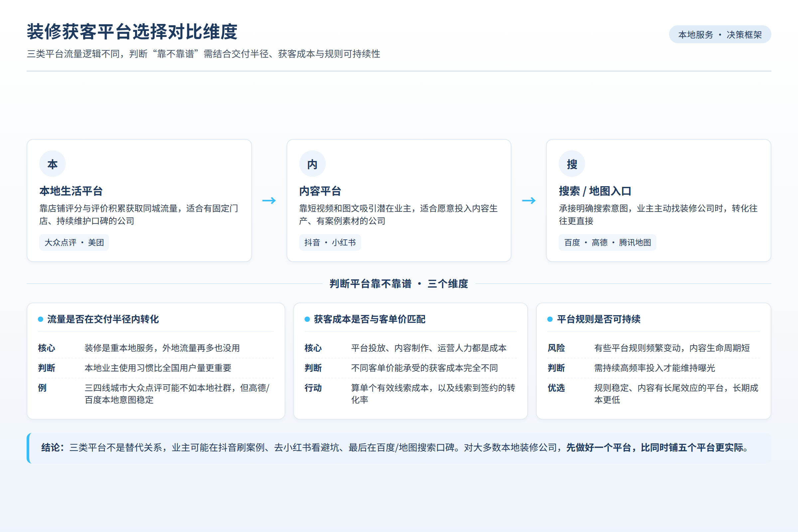Click the round 搜 icon badge

click(572, 164)
